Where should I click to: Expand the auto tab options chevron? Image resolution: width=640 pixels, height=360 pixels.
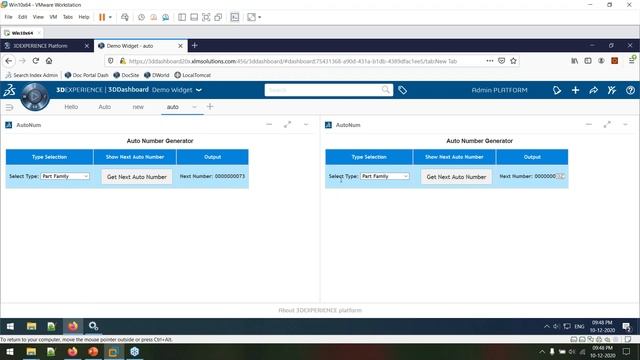(x=194, y=107)
